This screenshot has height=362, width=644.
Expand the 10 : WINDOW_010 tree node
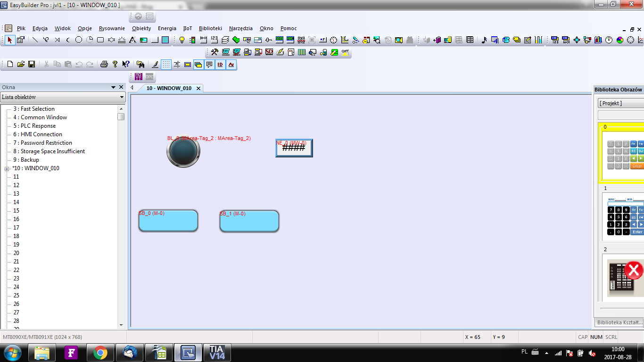point(7,169)
